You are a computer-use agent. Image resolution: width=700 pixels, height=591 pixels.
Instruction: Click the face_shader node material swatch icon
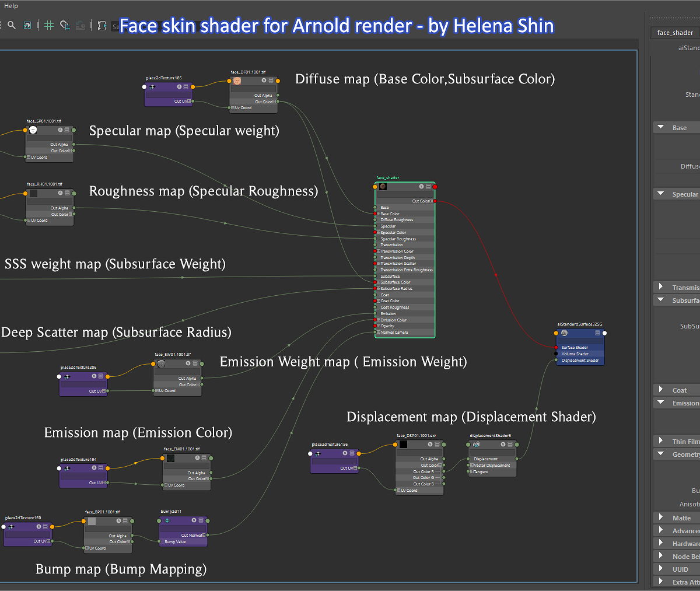point(383,187)
